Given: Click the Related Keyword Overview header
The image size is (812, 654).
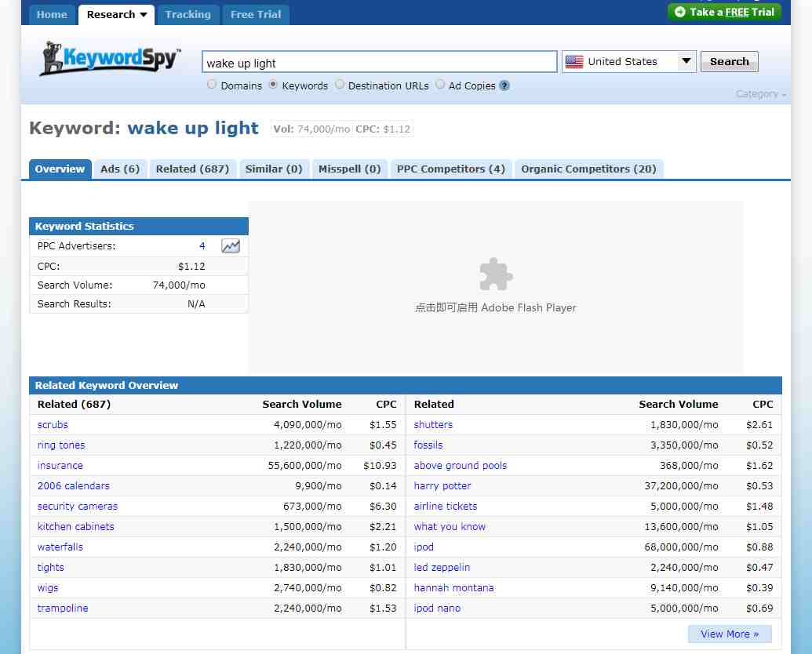Looking at the screenshot, I should tap(406, 385).
